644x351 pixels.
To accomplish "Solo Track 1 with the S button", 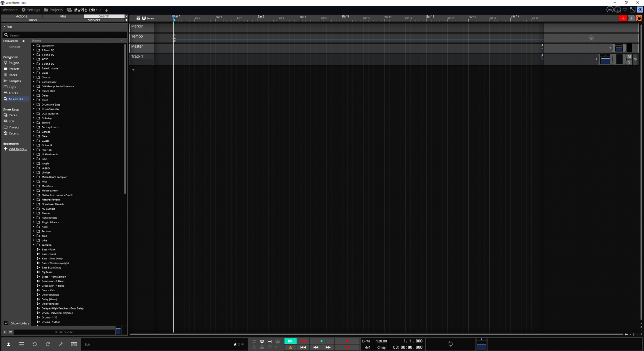I will point(629,62).
